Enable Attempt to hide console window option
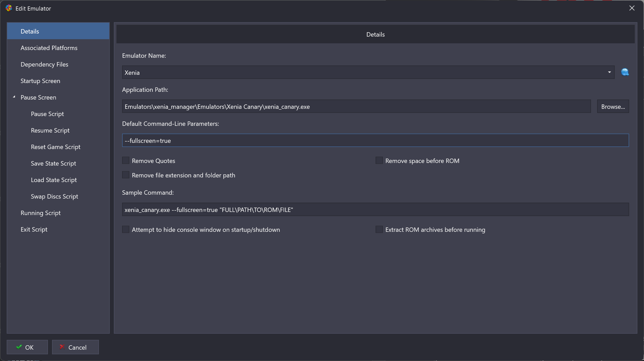Image resolution: width=644 pixels, height=361 pixels. [x=126, y=229]
